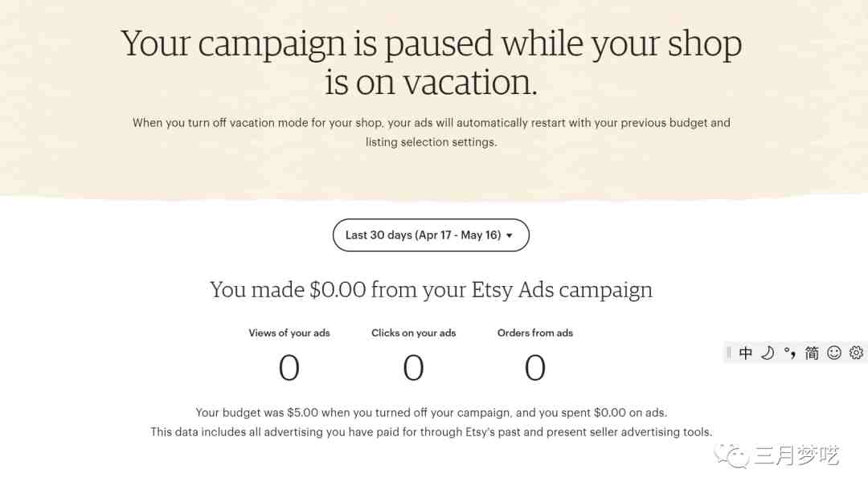Open the Last 30 days date range dropdown

[x=431, y=235]
